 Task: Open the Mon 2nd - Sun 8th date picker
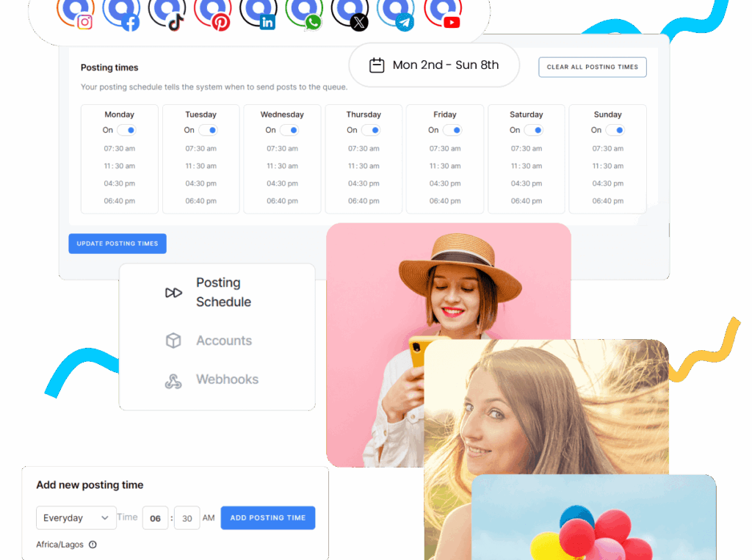(x=434, y=65)
